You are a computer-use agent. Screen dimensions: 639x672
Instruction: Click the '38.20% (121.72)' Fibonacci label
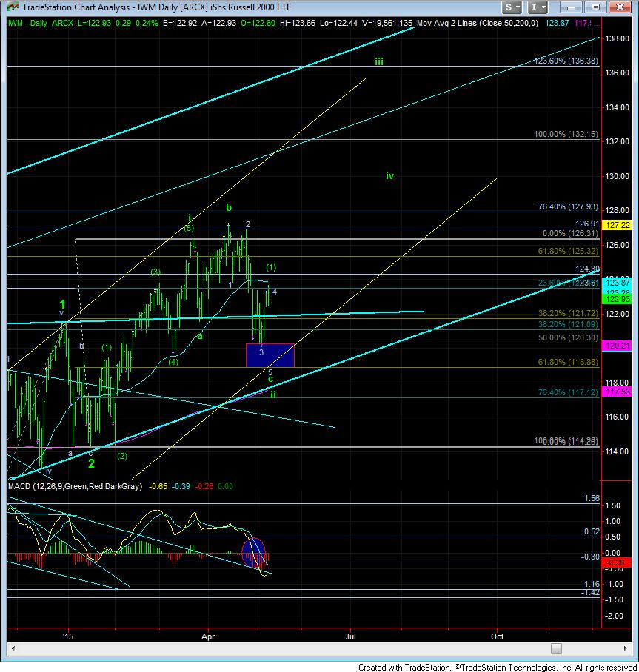568,313
